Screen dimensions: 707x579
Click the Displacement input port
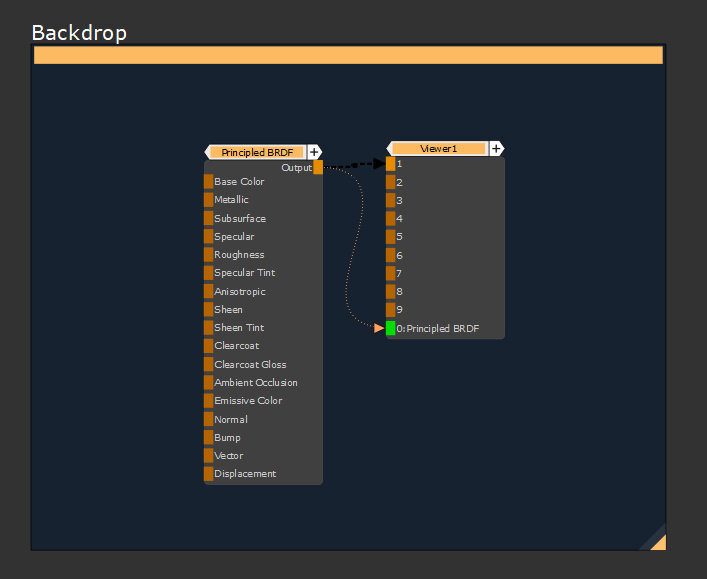(x=208, y=474)
